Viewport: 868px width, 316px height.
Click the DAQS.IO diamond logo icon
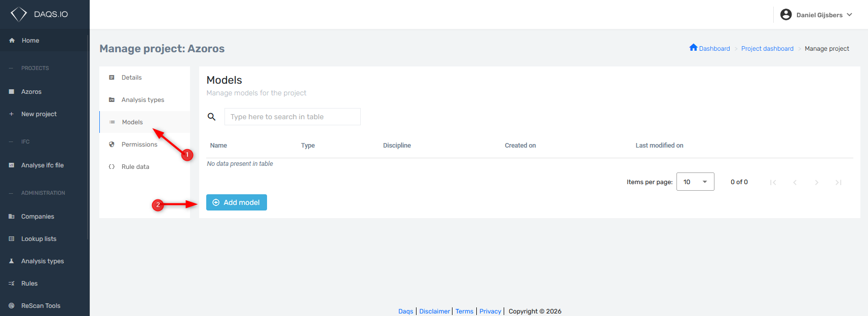19,14
